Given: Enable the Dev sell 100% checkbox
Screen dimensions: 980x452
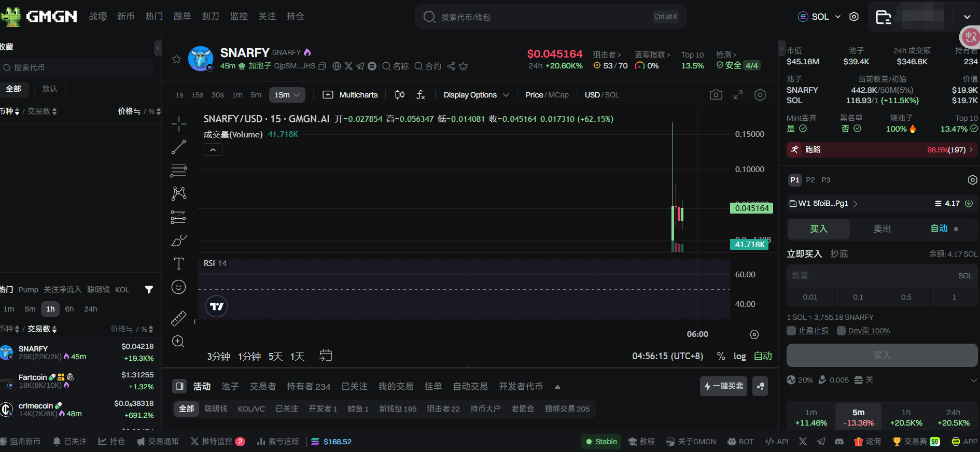Looking at the screenshot, I should (842, 331).
